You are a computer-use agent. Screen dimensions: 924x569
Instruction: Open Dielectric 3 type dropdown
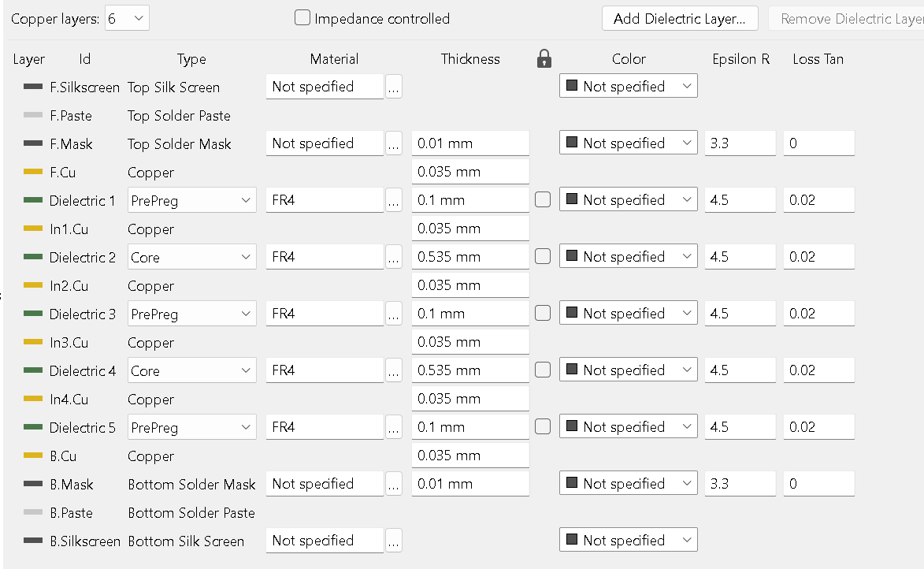pyautogui.click(x=192, y=313)
